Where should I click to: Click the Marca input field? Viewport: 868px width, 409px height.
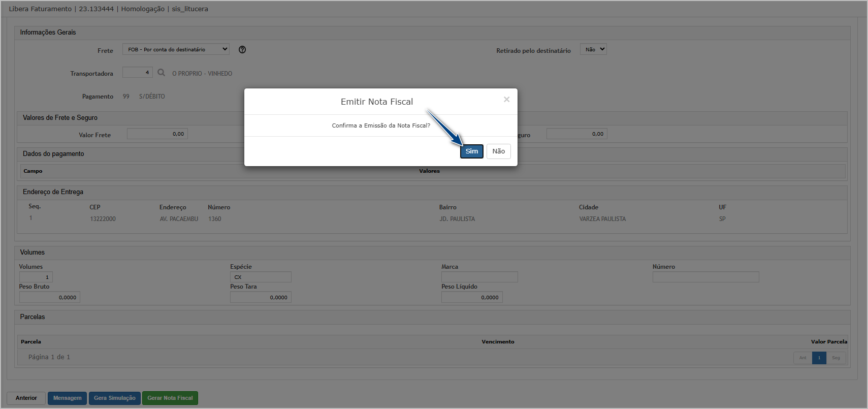tap(479, 277)
